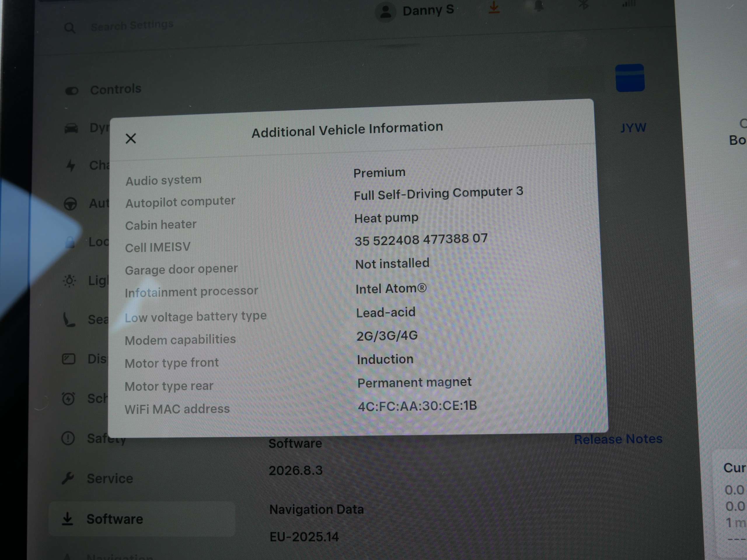Select the Autopilot computer label
747x560 pixels.
(x=180, y=202)
